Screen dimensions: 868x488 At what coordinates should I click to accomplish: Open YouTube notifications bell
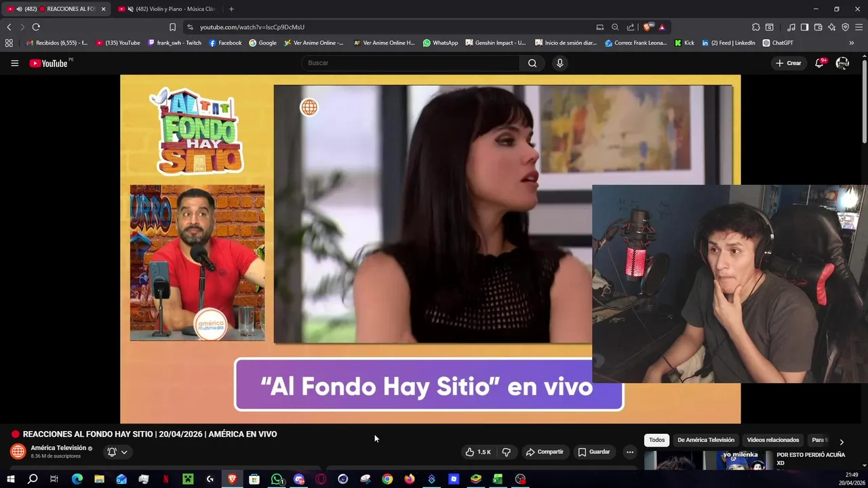819,63
